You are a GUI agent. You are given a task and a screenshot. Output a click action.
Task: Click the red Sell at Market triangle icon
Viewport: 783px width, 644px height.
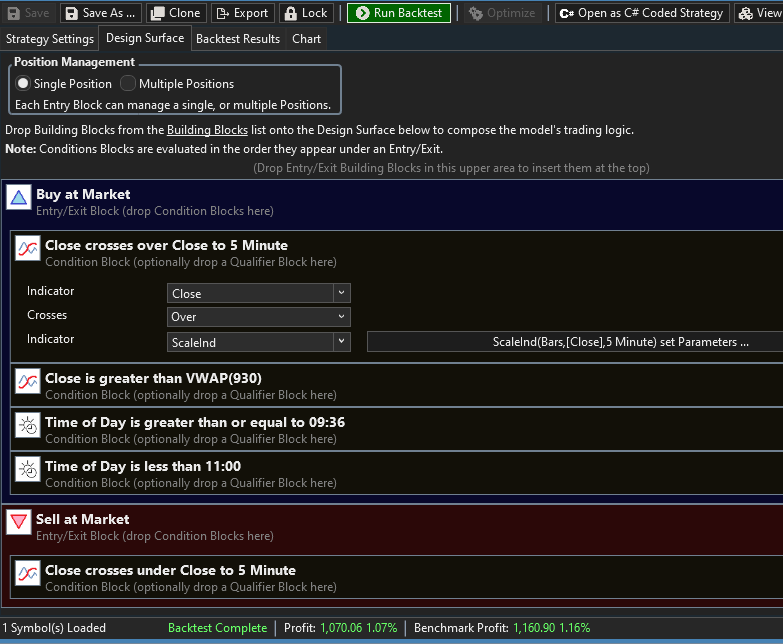pyautogui.click(x=19, y=522)
